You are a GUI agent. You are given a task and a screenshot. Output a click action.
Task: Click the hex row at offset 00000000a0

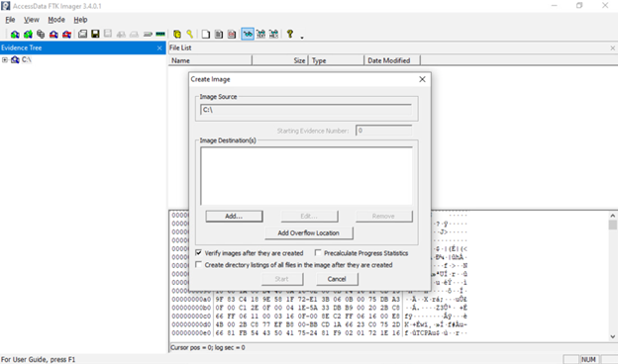tap(319, 300)
